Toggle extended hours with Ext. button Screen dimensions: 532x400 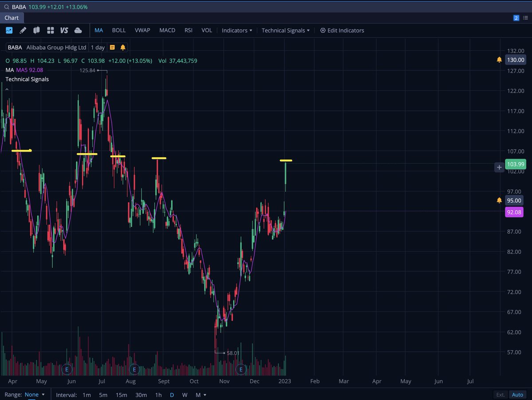(x=501, y=395)
